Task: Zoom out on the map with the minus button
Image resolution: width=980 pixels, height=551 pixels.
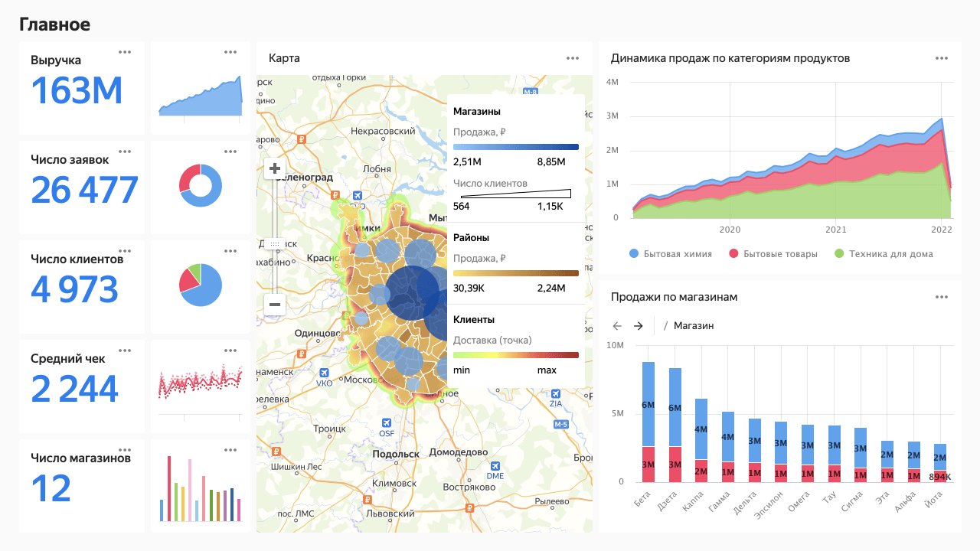Action: (274, 304)
